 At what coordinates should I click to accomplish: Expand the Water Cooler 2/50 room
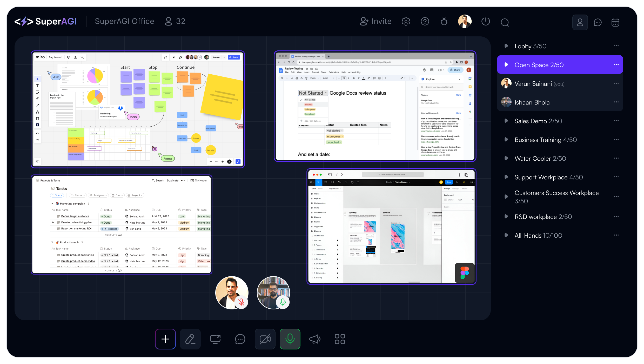(x=506, y=158)
